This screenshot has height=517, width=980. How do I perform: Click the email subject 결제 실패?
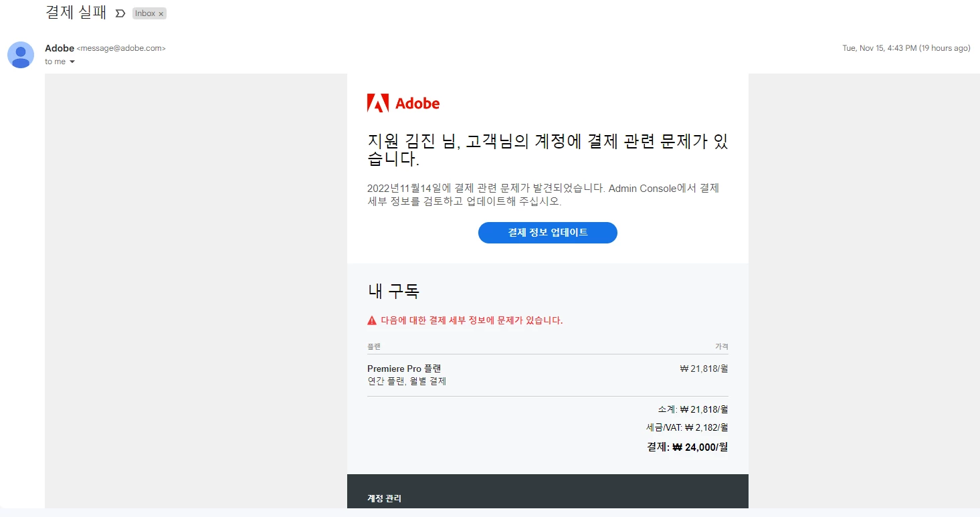coord(76,13)
